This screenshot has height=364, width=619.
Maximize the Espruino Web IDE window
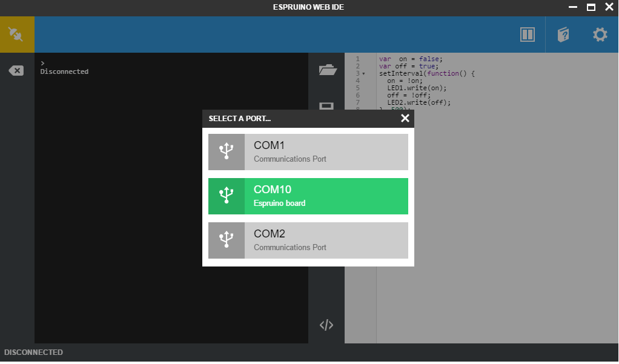tap(591, 7)
